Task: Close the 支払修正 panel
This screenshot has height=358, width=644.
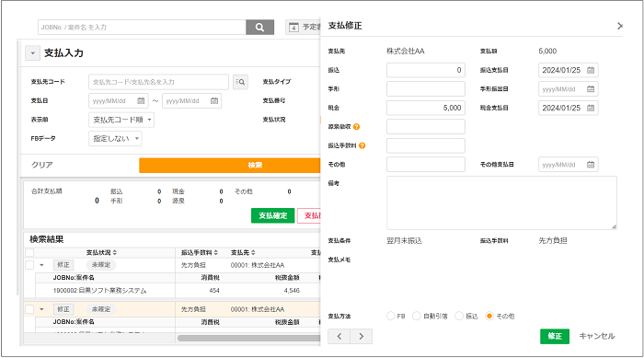Action: tap(620, 26)
